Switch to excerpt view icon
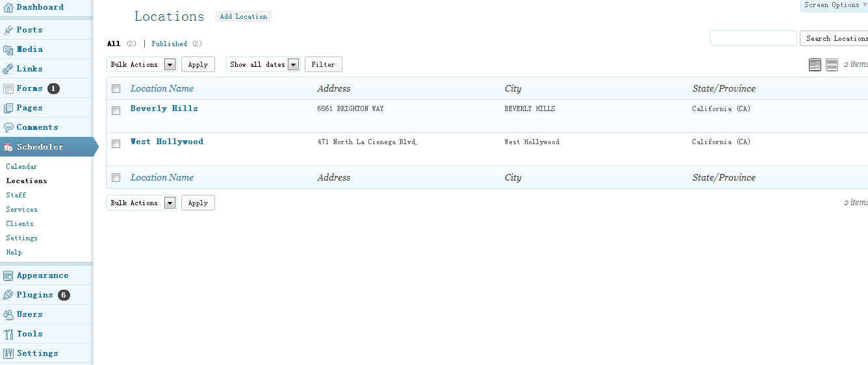868x365 pixels. tap(832, 64)
